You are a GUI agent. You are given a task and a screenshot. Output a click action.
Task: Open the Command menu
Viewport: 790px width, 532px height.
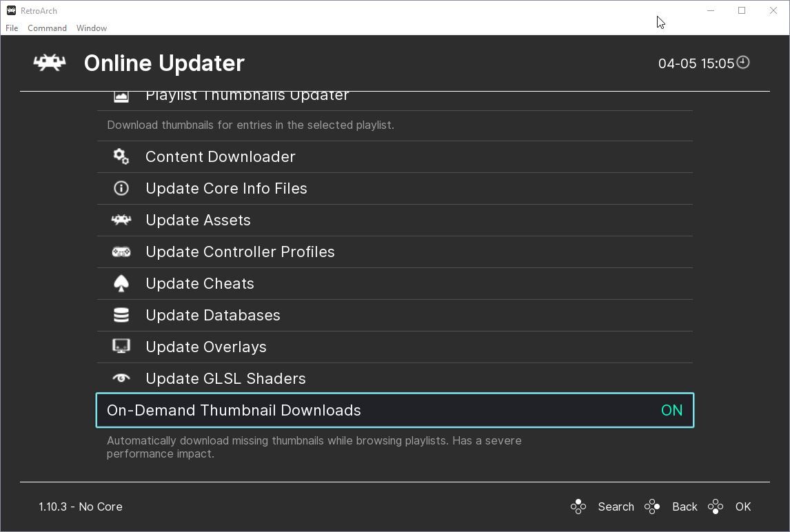[x=47, y=28]
